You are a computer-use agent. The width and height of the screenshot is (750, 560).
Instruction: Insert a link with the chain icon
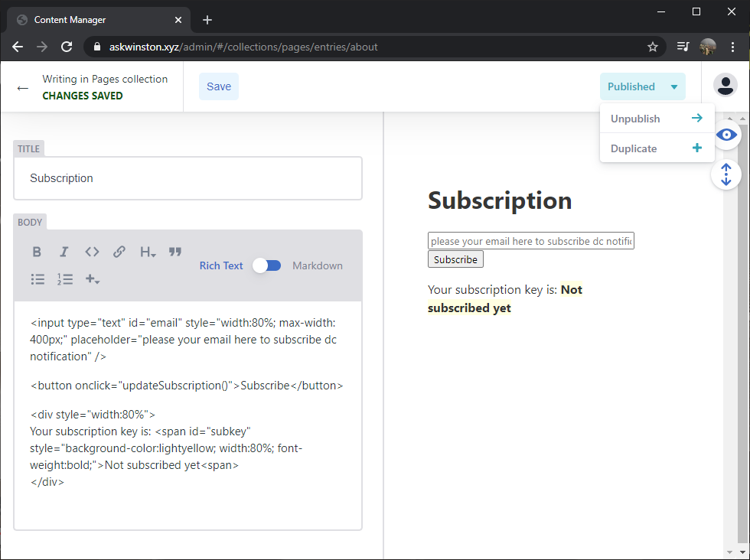coord(119,251)
